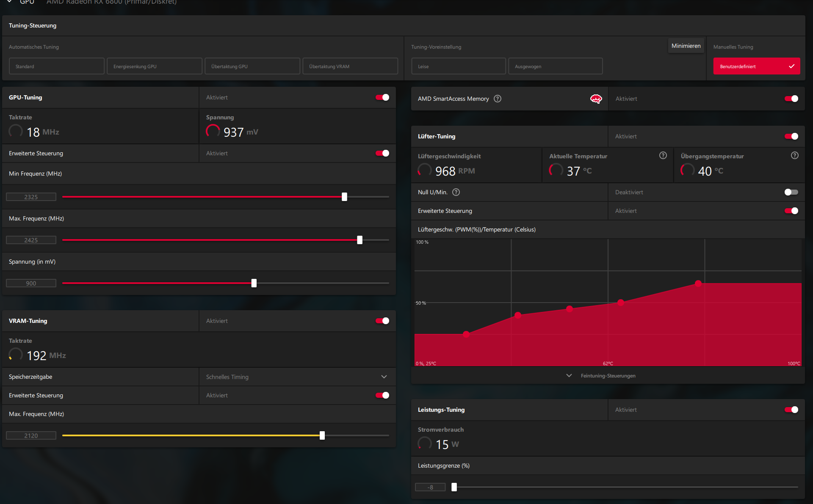Screen dimensions: 813x504
Task: Choose the Ausgewogen tuning preset
Action: click(x=555, y=66)
